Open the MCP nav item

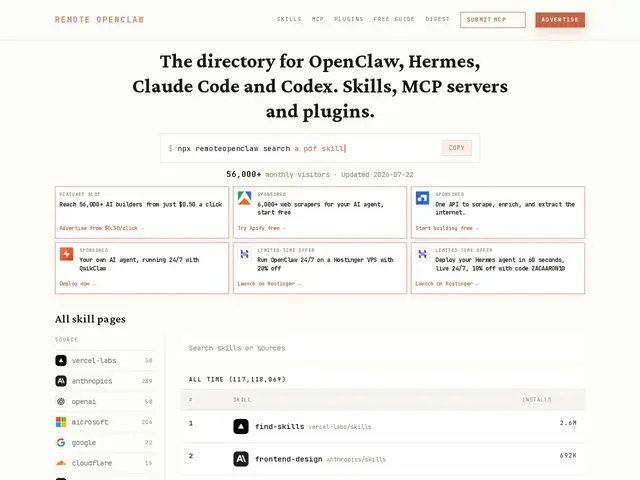318,19
